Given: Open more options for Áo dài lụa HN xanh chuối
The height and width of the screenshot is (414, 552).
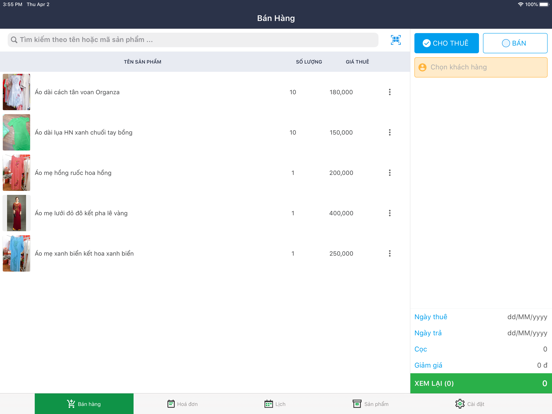Looking at the screenshot, I should (x=389, y=132).
